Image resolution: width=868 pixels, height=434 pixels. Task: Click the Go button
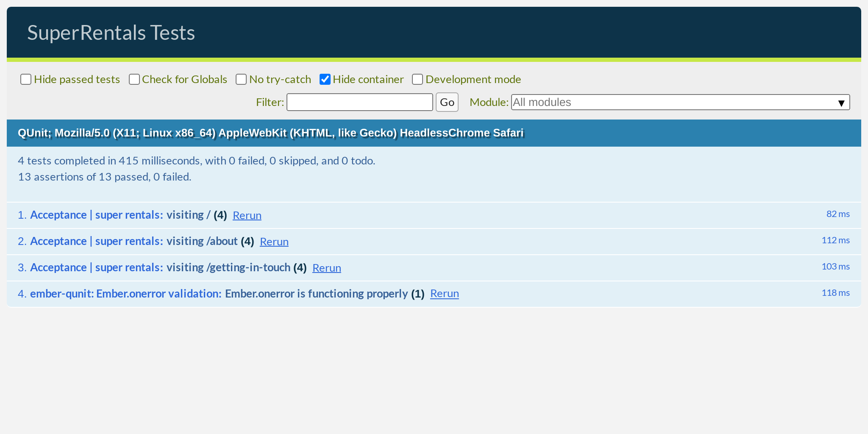click(447, 102)
